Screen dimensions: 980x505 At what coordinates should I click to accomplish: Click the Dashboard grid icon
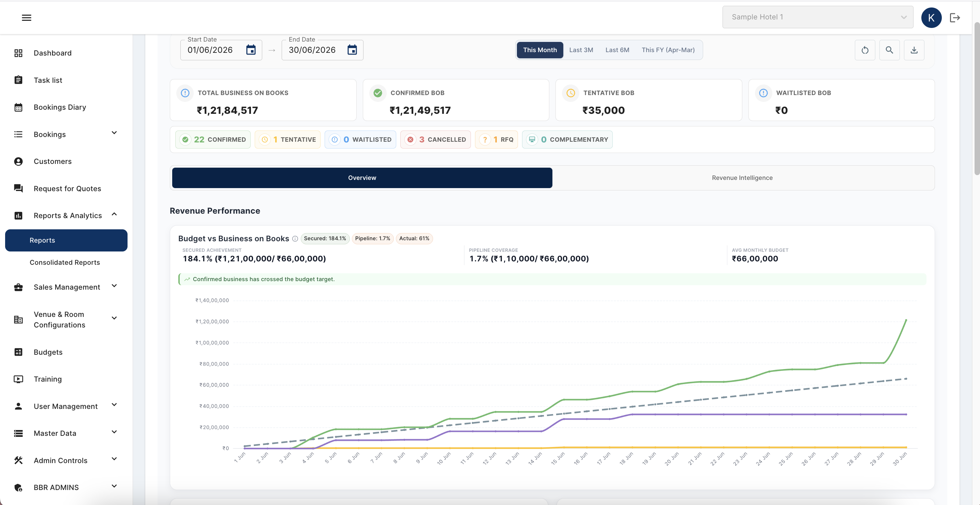[18, 53]
